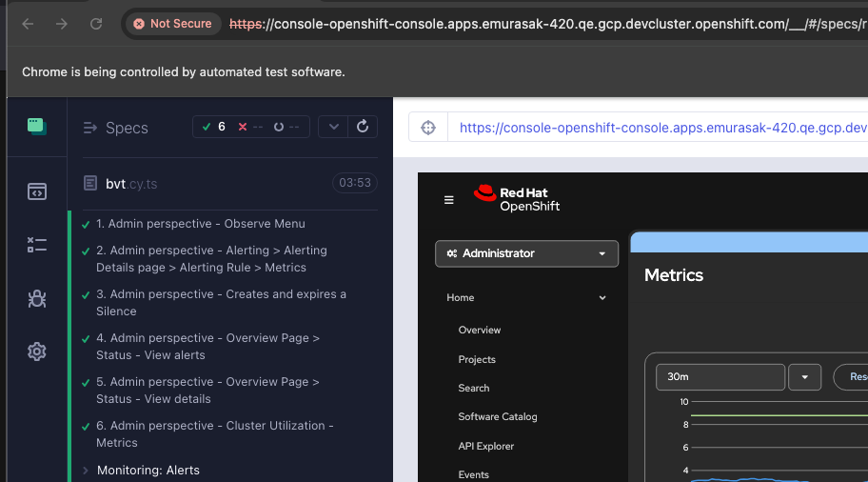The width and height of the screenshot is (868, 482).
Task: Go to Software Catalog in navigation
Action: point(498,416)
